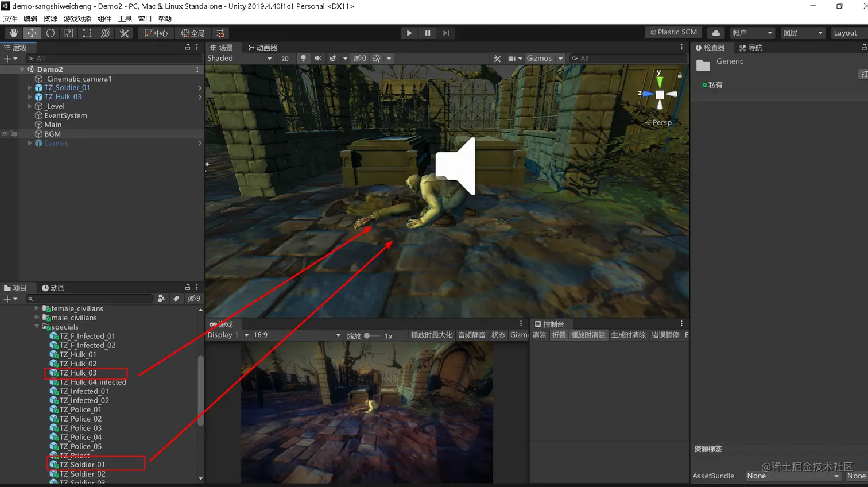The width and height of the screenshot is (868, 487).
Task: Open the 游戏对象 menu
Action: (x=77, y=19)
